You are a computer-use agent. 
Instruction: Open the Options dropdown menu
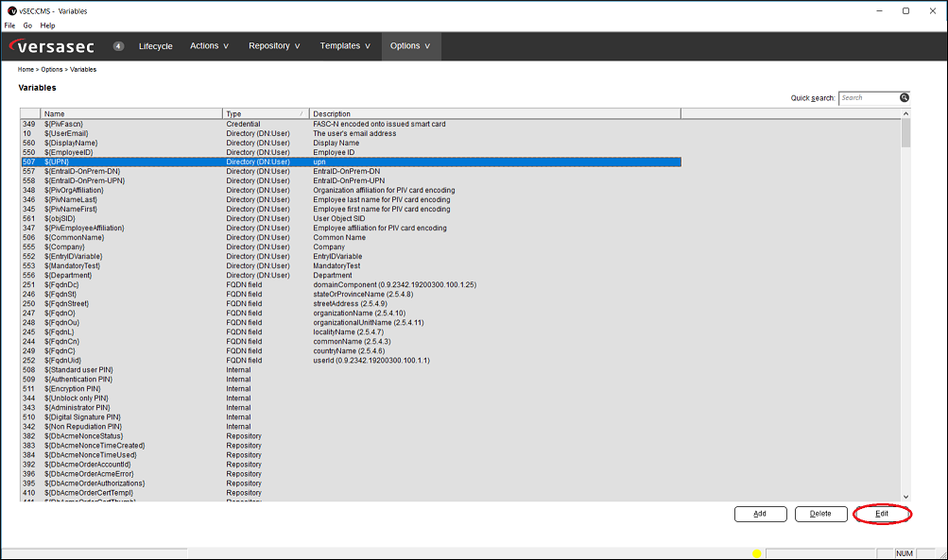(x=410, y=45)
